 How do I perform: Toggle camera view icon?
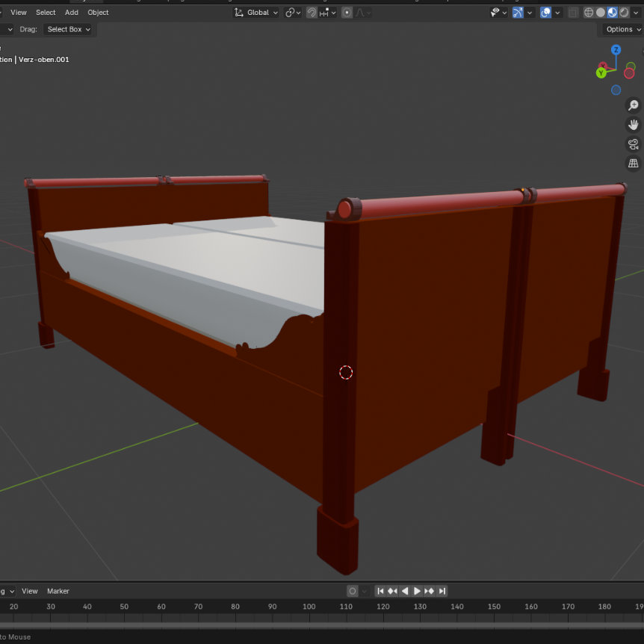[633, 144]
